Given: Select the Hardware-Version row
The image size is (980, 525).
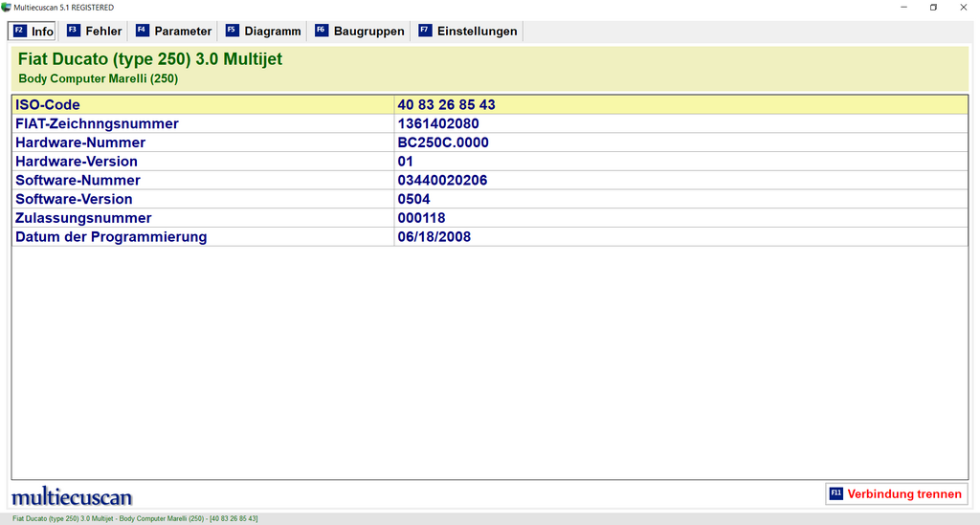Looking at the screenshot, I should point(490,161).
